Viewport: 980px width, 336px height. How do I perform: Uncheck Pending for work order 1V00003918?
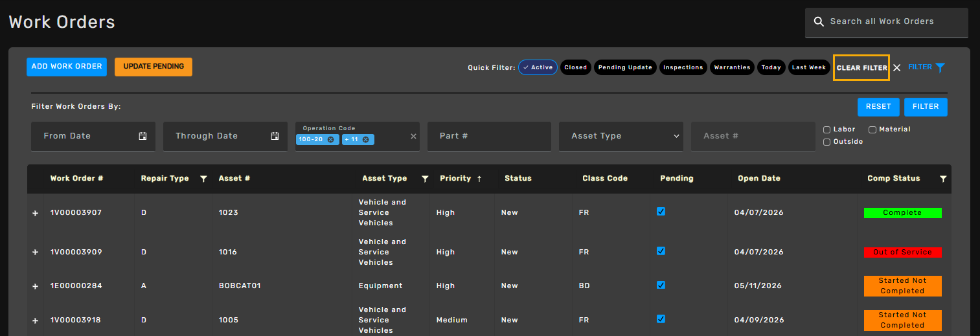661,319
